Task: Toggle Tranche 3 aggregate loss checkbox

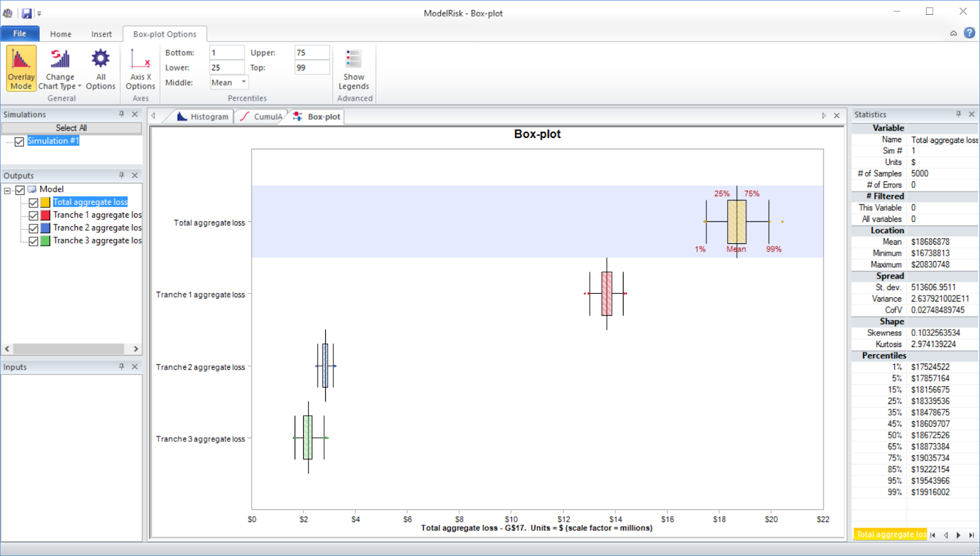Action: 34,242
